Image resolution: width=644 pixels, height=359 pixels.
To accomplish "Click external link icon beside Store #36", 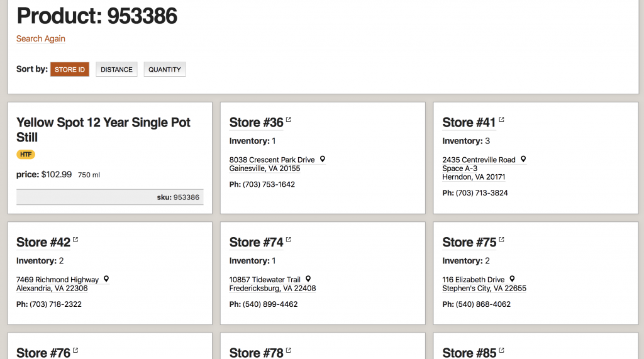I will 289,119.
